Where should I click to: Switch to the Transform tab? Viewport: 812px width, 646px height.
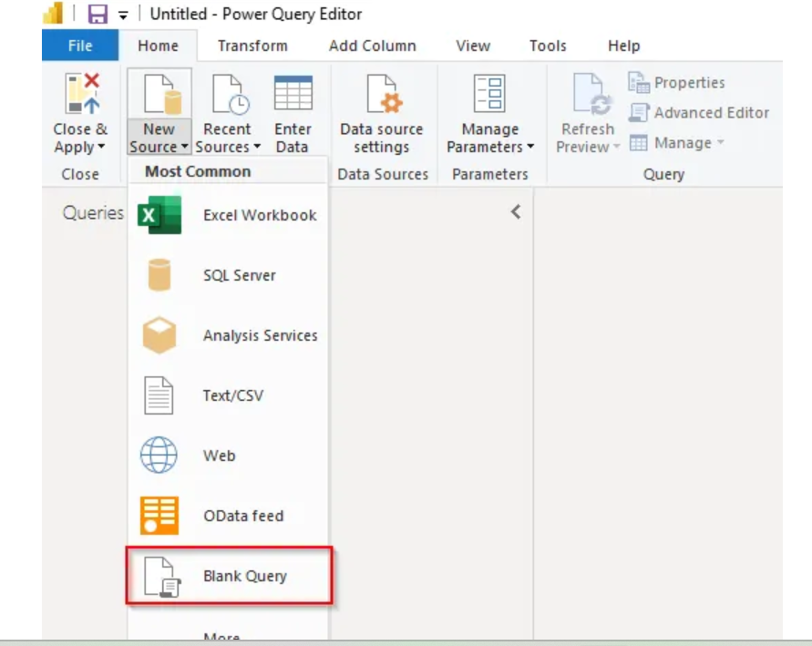tap(252, 46)
